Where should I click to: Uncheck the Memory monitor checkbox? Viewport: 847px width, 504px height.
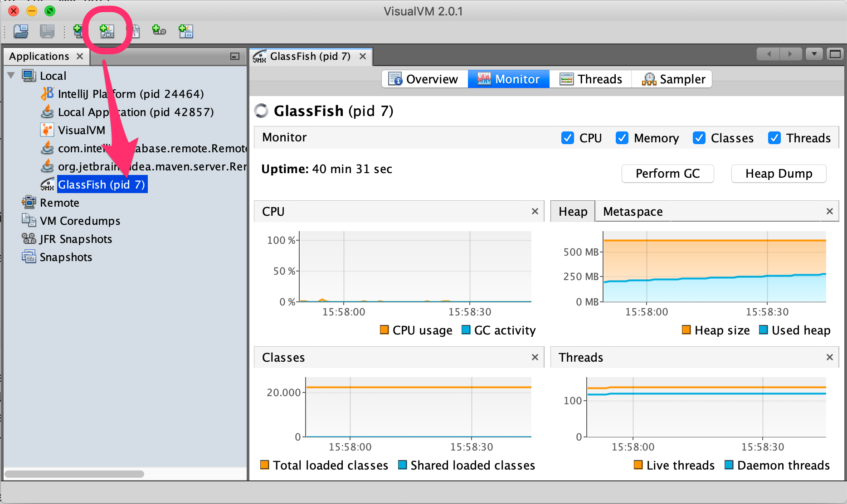622,138
